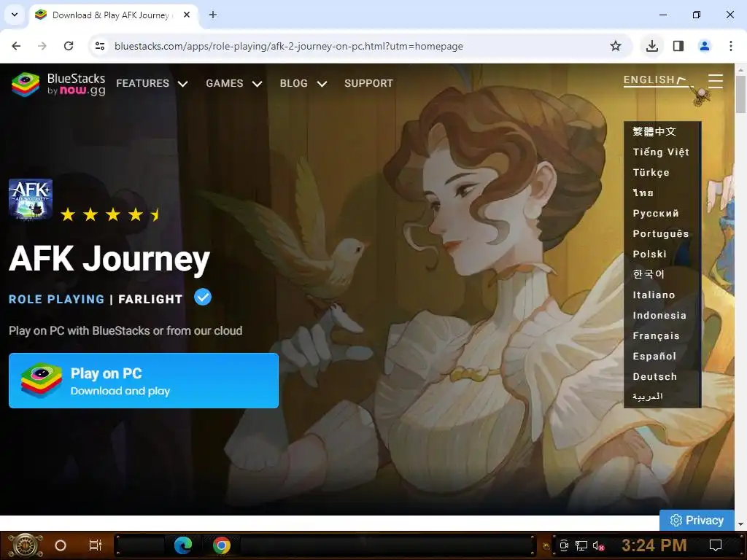Reload the current page
This screenshot has width=747, height=560.
click(69, 46)
